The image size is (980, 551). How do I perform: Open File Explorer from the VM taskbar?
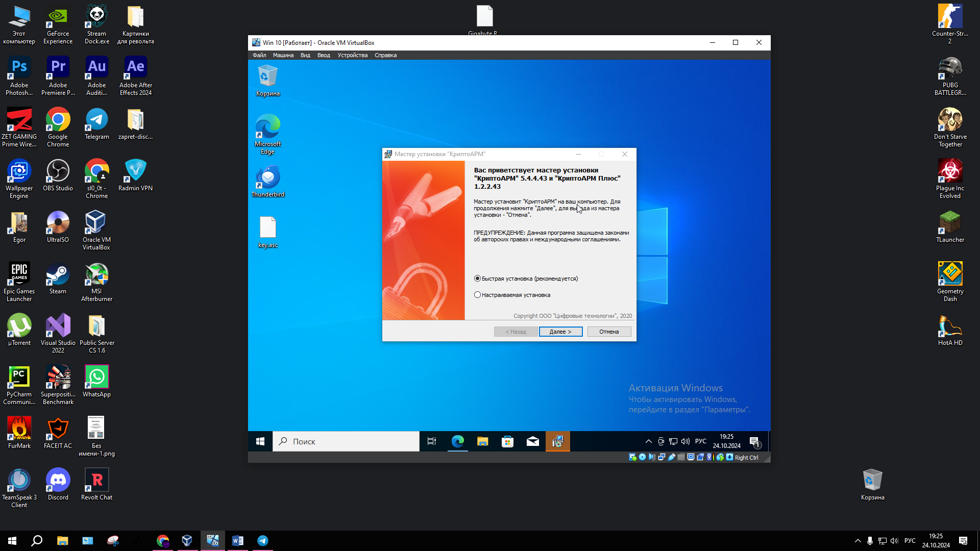[x=482, y=441]
